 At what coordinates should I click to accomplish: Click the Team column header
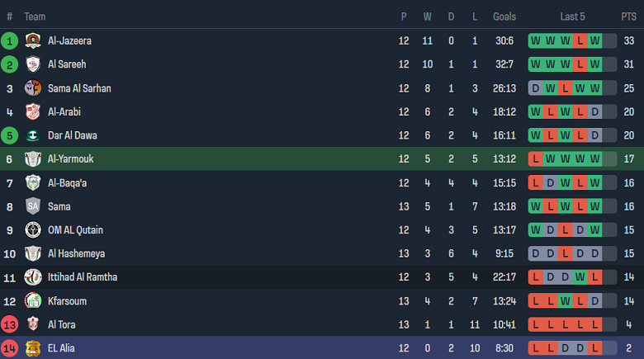coord(35,17)
